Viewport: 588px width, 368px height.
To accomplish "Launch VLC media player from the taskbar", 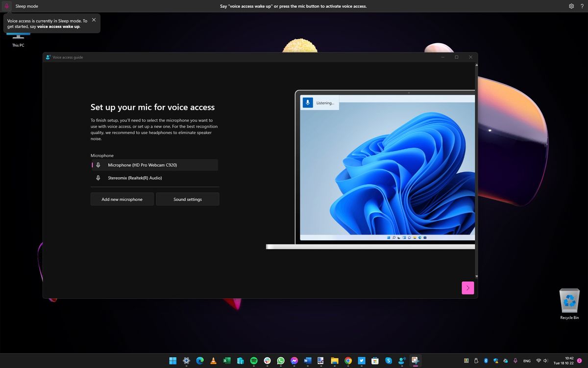I will [x=213, y=361].
